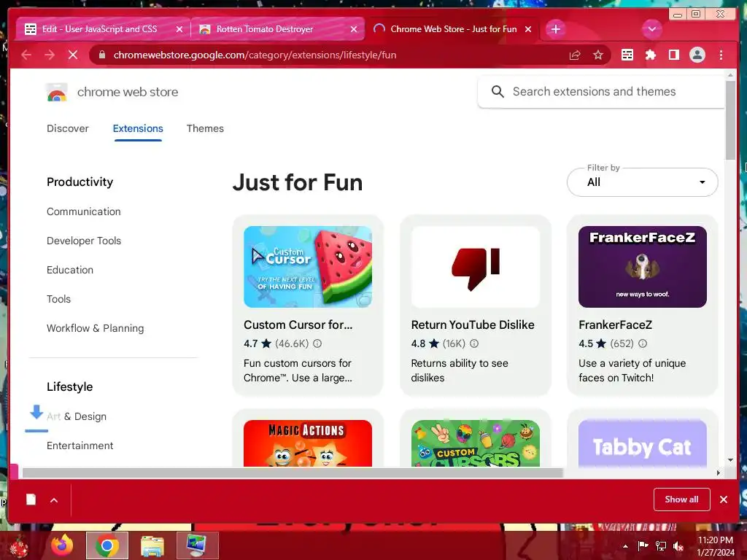Open the Discover tab
The image size is (747, 560).
68,128
